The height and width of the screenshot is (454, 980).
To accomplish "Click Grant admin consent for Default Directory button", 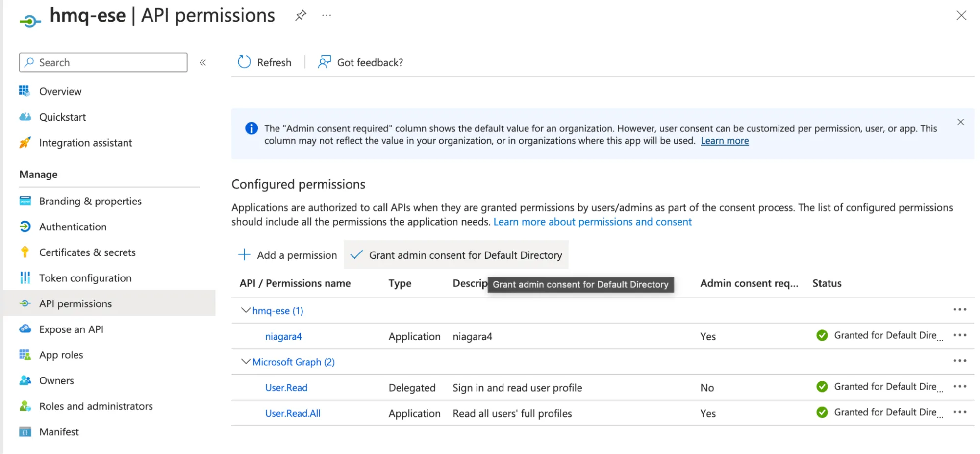I will point(456,255).
